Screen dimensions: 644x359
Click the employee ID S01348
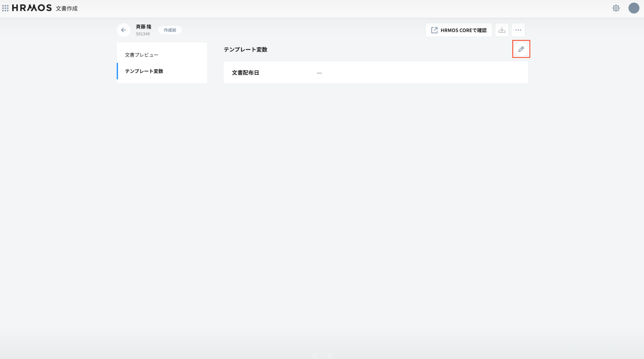pyautogui.click(x=143, y=34)
